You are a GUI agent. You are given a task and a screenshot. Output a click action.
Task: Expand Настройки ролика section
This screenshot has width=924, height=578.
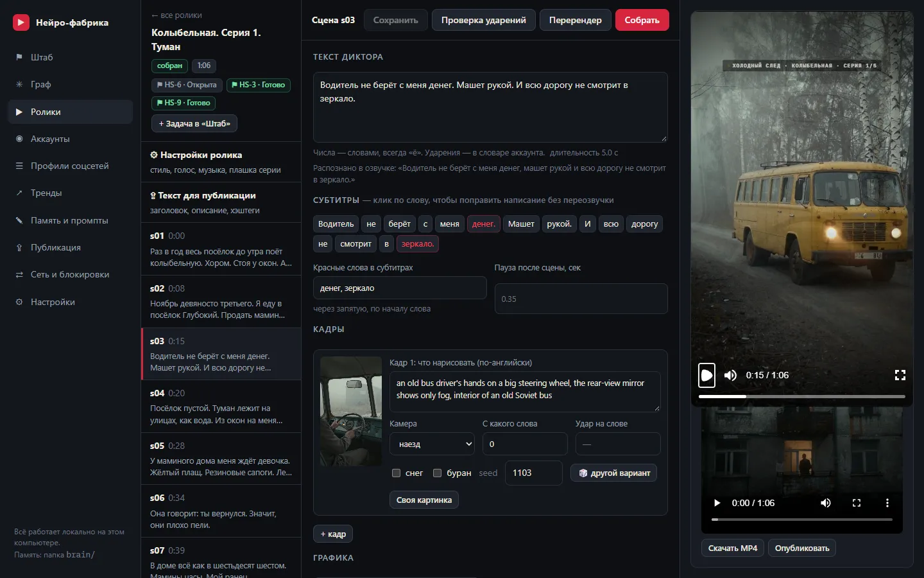[x=221, y=162]
